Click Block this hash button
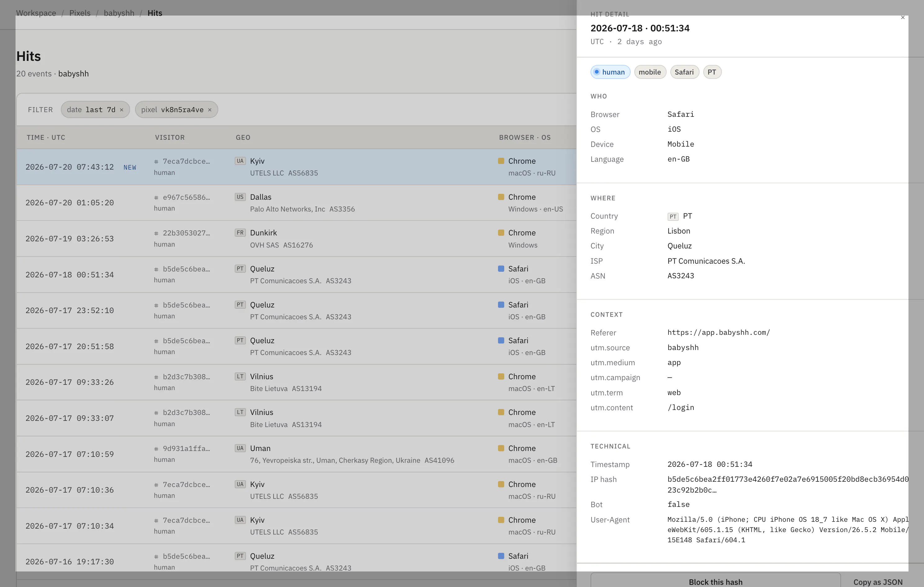 point(715,582)
